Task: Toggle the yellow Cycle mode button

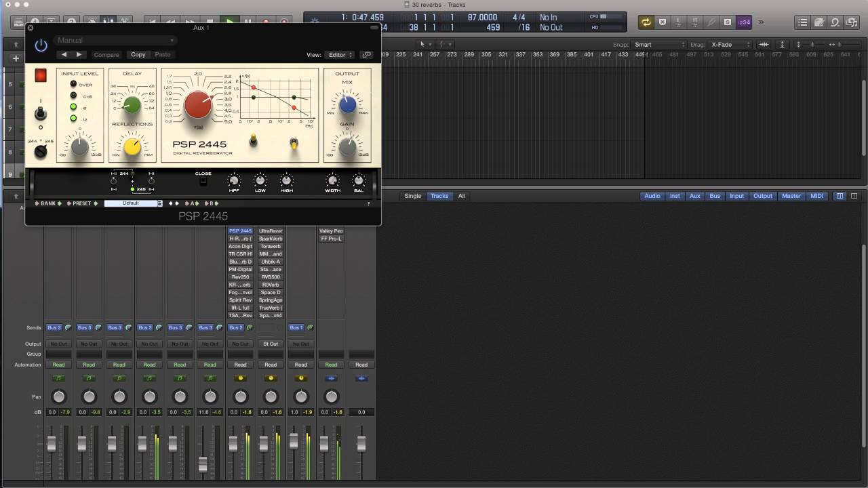Action: pos(646,22)
